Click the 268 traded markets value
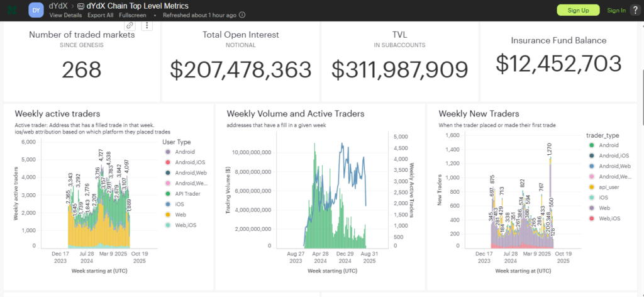The image size is (644, 297). [x=82, y=69]
